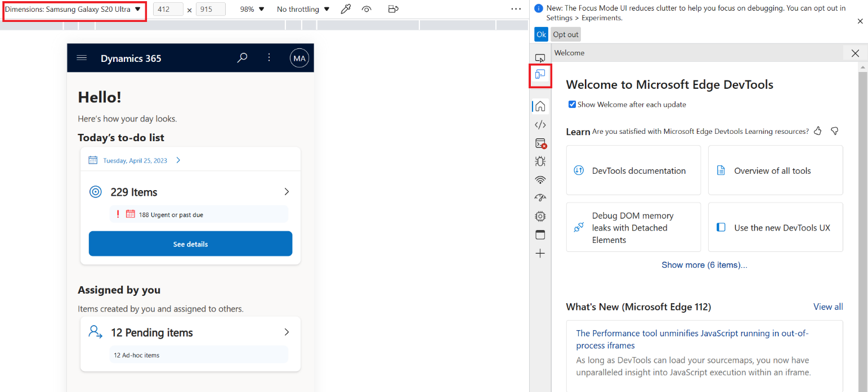This screenshot has width=868, height=392.
Task: Toggle Show Welcome after each update
Action: (572, 105)
